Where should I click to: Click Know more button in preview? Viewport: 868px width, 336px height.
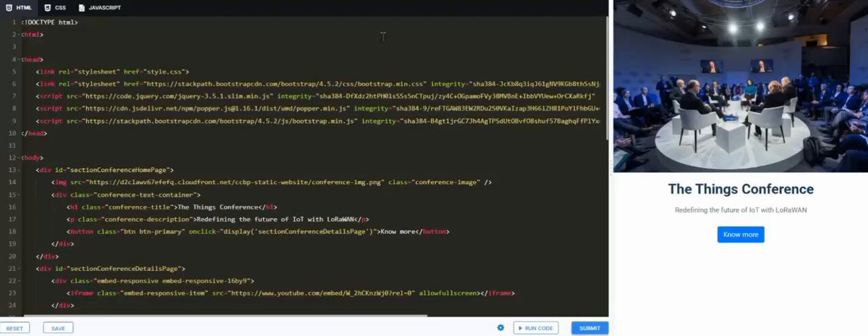coord(741,234)
